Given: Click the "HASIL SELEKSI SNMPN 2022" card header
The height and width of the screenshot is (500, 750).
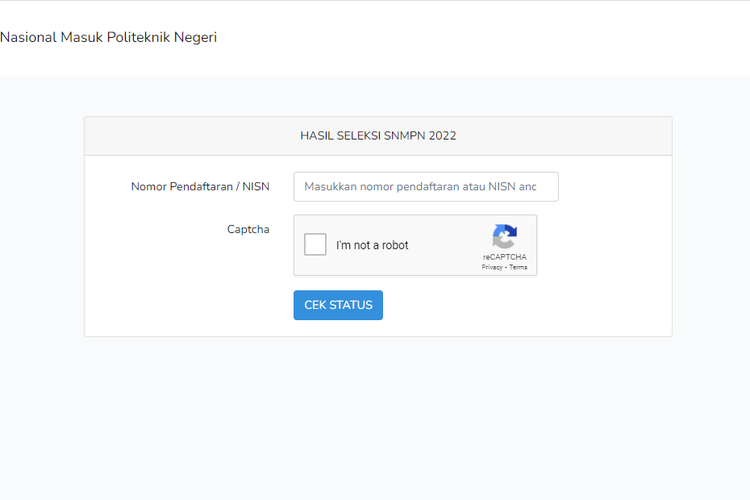Looking at the screenshot, I should (x=378, y=136).
